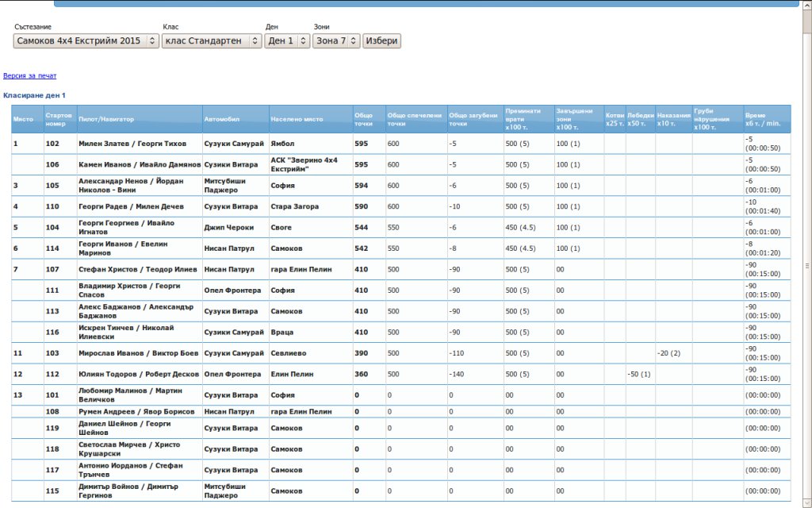The height and width of the screenshot is (508, 812).
Task: Click the Автомобил column header
Action: [222, 119]
